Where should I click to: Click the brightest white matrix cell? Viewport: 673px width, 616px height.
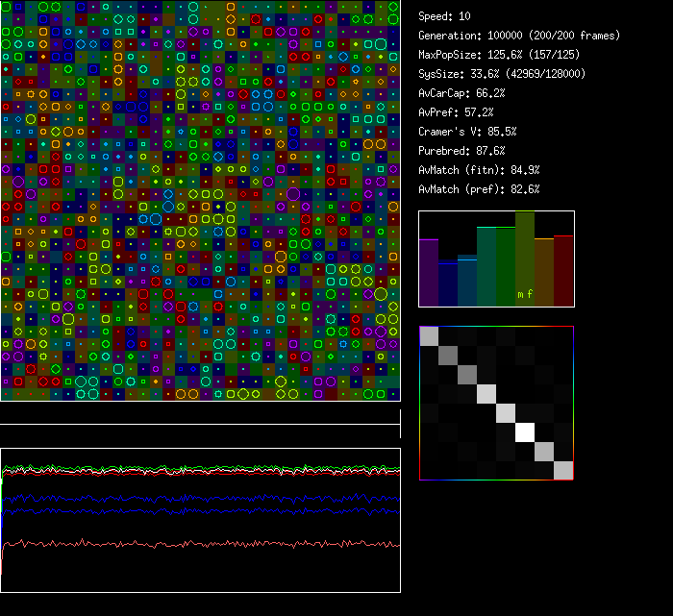click(525, 432)
